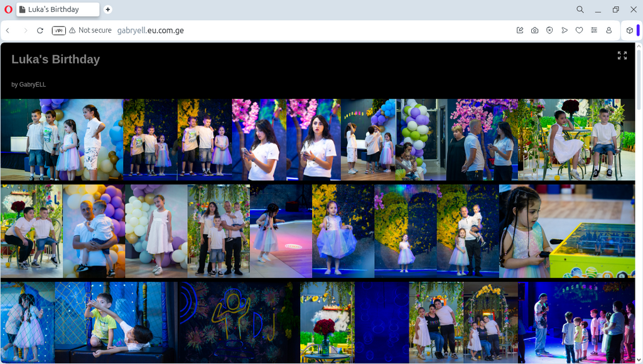Open photo of three adults under pink tree
Screen dimensions: 643x364
pyautogui.click(x=483, y=140)
